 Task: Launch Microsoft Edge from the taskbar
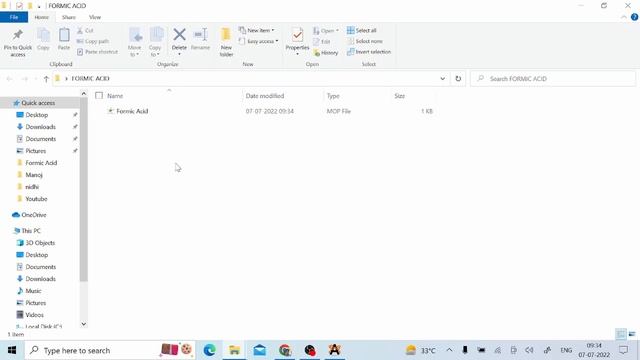[x=209, y=350]
